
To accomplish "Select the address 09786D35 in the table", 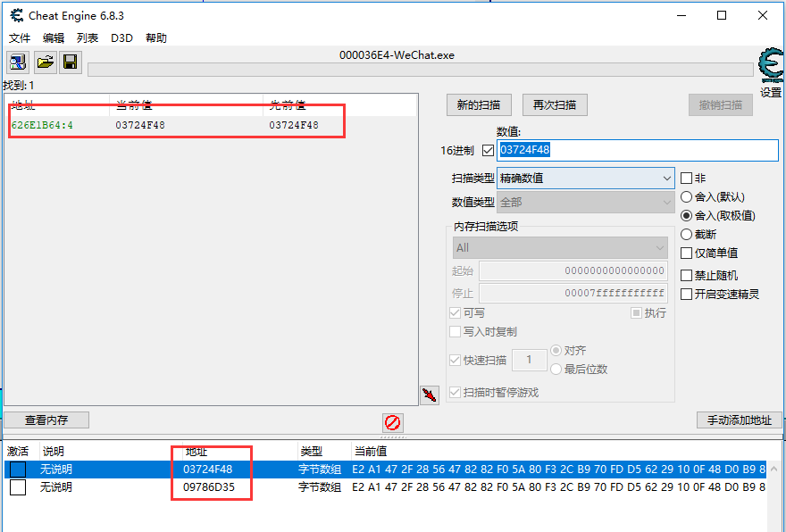I will point(208,486).
